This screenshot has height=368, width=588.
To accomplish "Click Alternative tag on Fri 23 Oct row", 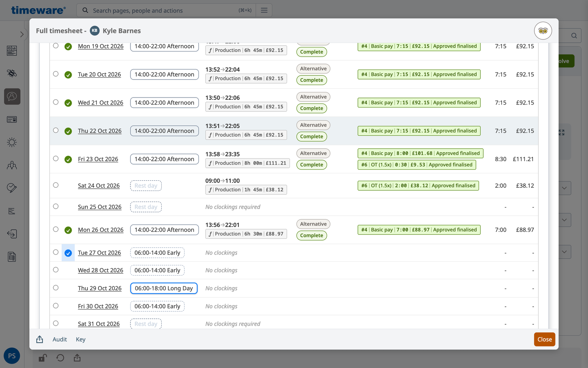I will 313,153.
